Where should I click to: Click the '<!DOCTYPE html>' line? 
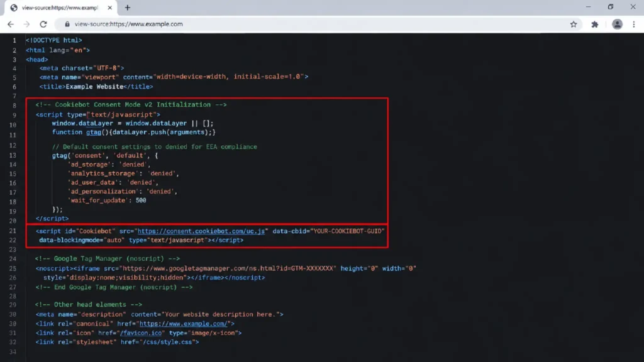(x=54, y=40)
